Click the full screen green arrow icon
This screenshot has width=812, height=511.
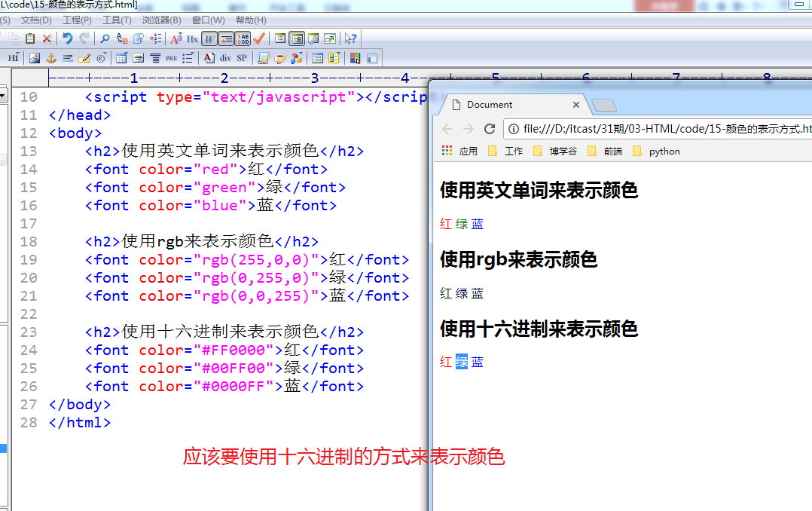[x=330, y=38]
